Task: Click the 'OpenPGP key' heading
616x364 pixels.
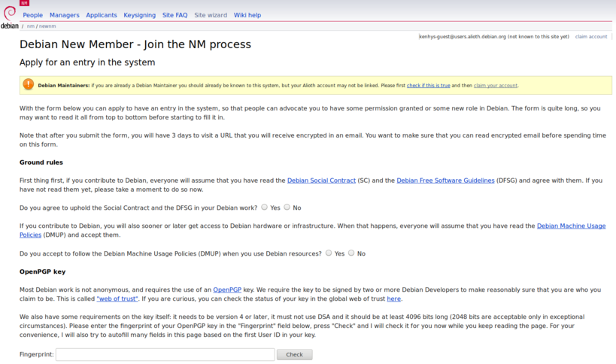Action: pyautogui.click(x=42, y=271)
